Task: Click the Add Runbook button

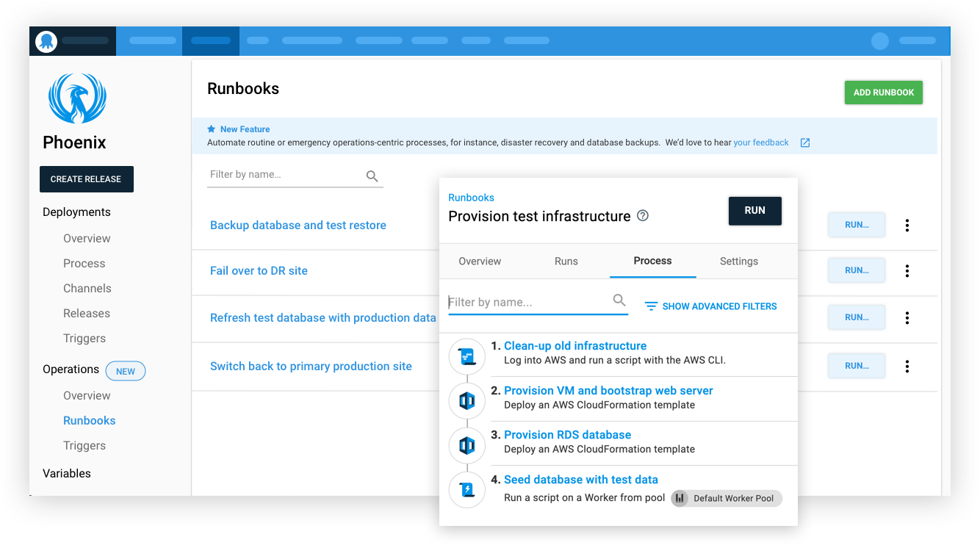Action: tap(884, 93)
